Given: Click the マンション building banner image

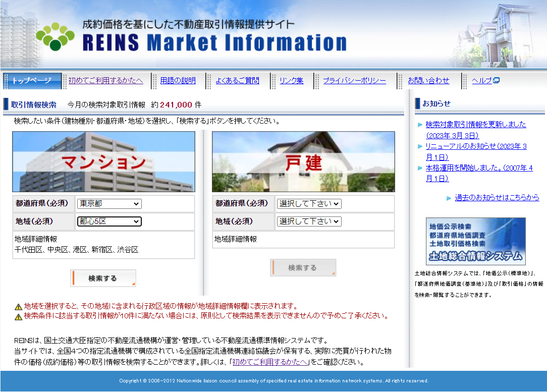Looking at the screenshot, I should coord(103,162).
